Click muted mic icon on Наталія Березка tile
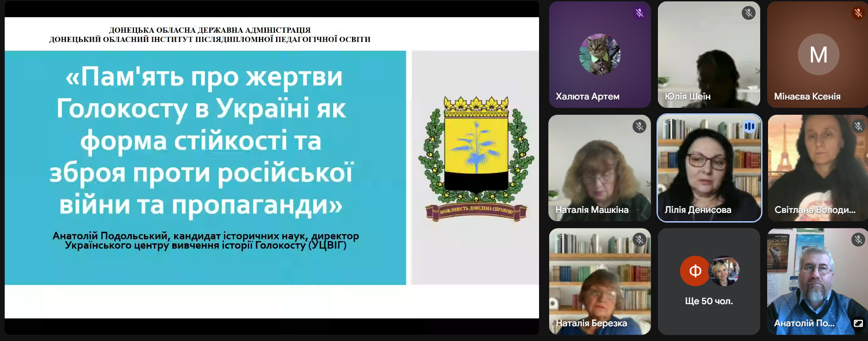This screenshot has width=868, height=341. point(639,240)
